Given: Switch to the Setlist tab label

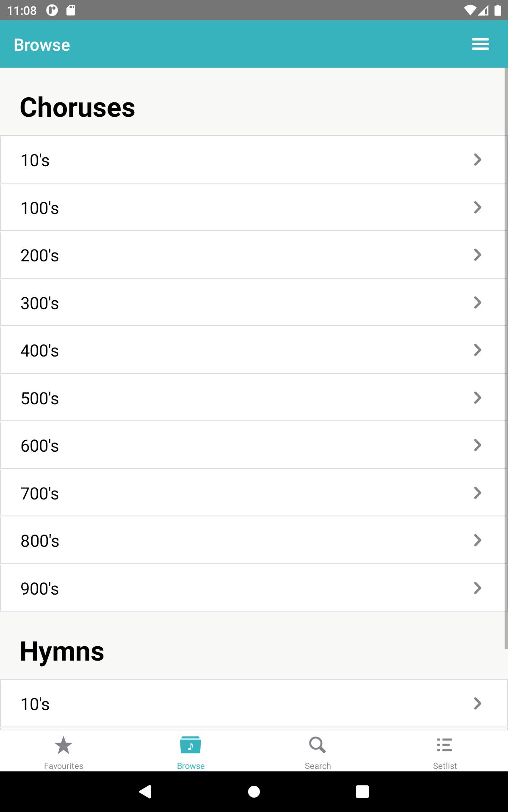Looking at the screenshot, I should 444,766.
